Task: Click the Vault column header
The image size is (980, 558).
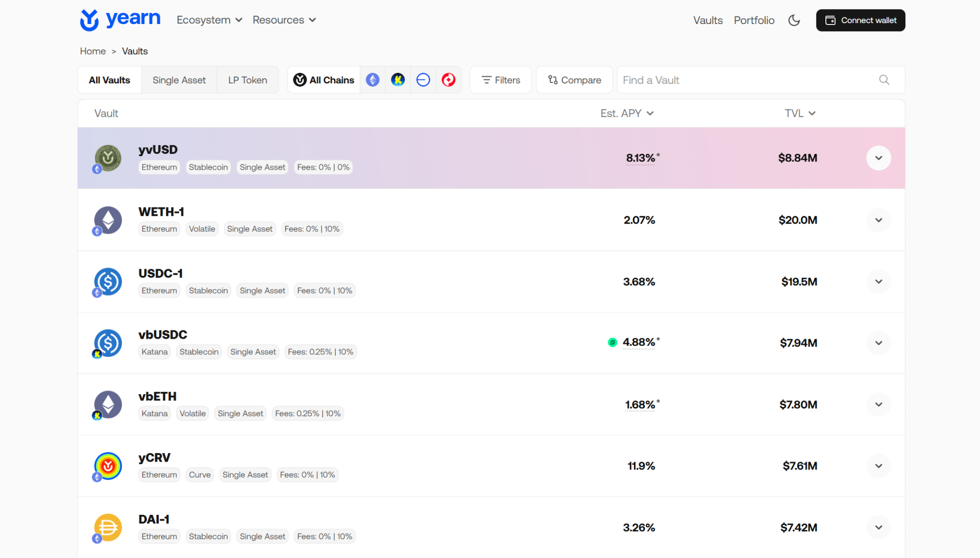Action: 106,113
